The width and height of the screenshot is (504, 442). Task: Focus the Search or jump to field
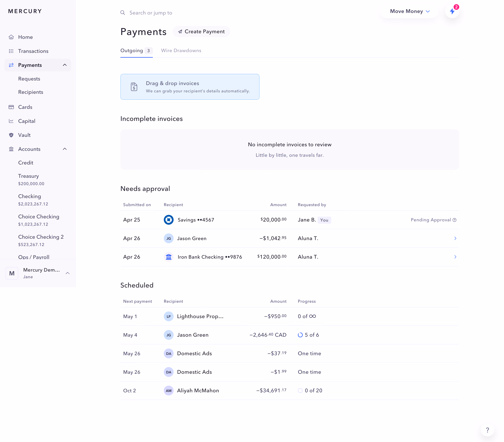[x=151, y=13]
